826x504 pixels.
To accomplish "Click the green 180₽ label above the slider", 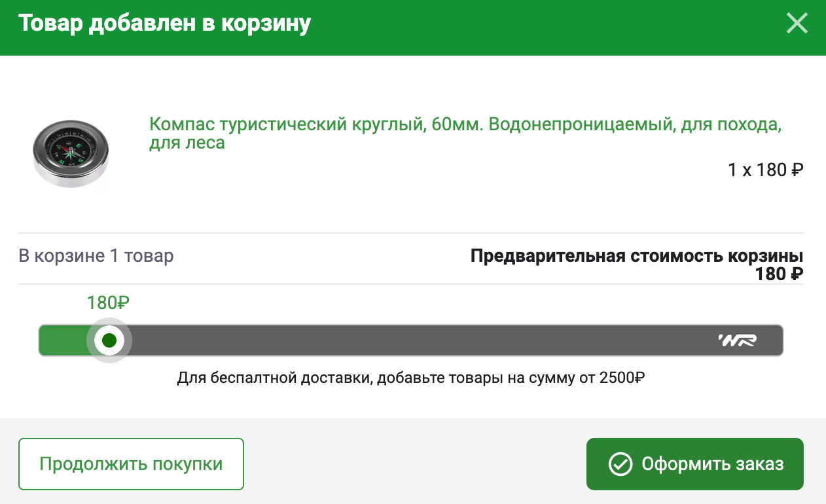I will tap(108, 303).
